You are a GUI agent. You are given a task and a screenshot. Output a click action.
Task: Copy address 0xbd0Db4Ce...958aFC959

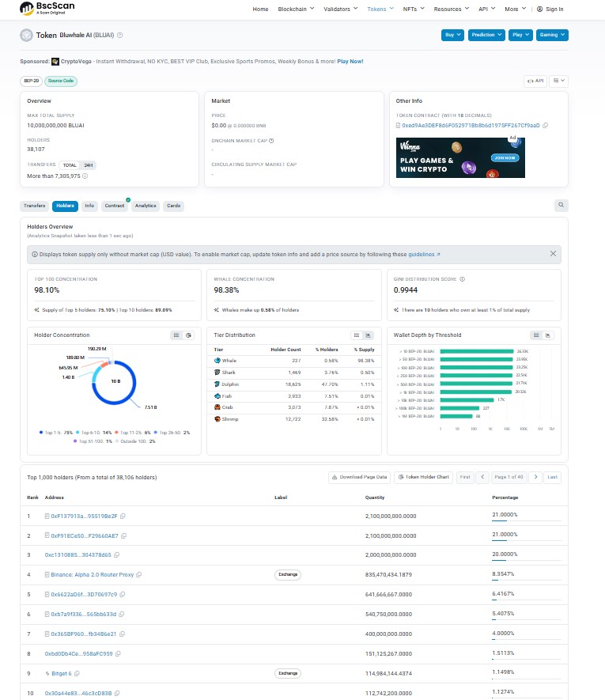[x=118, y=653]
